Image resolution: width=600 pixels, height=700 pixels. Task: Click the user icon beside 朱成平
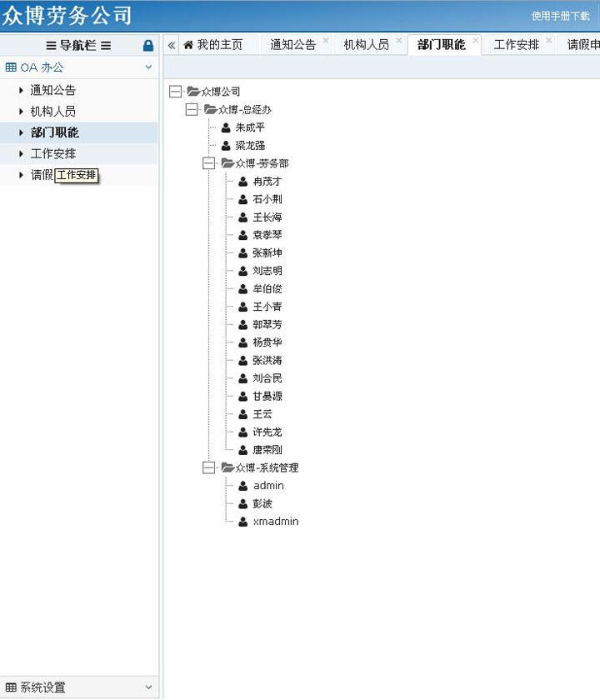click(x=226, y=127)
